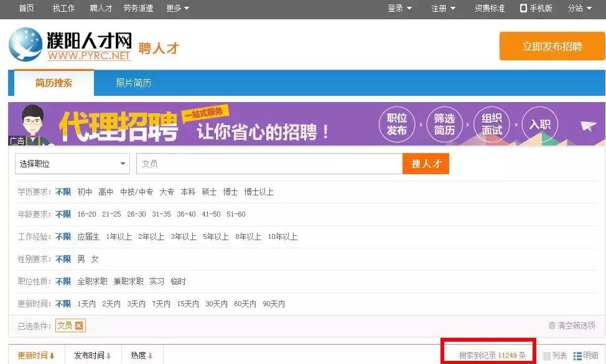Switch to the 照片简历 tab

click(x=134, y=82)
